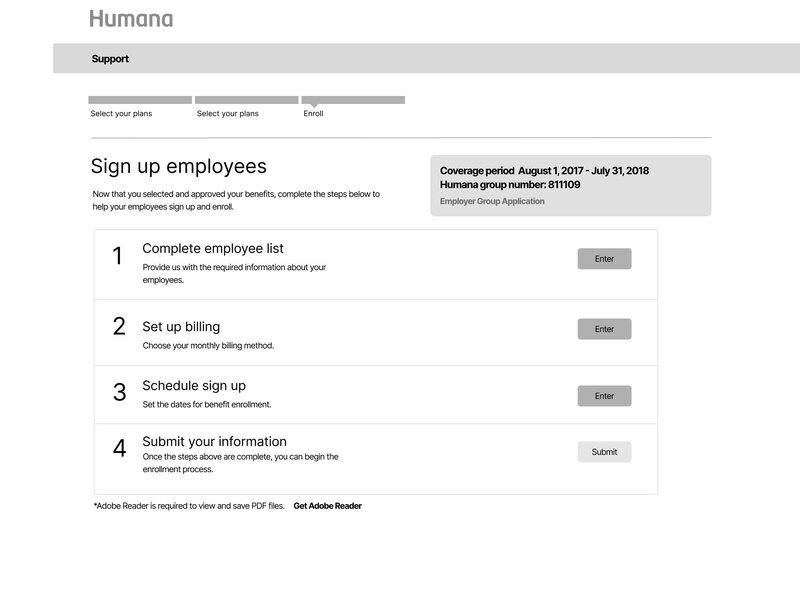Screen dimensions: 800x611
Task: Select the first 'Select your plans' step
Action: point(121,113)
